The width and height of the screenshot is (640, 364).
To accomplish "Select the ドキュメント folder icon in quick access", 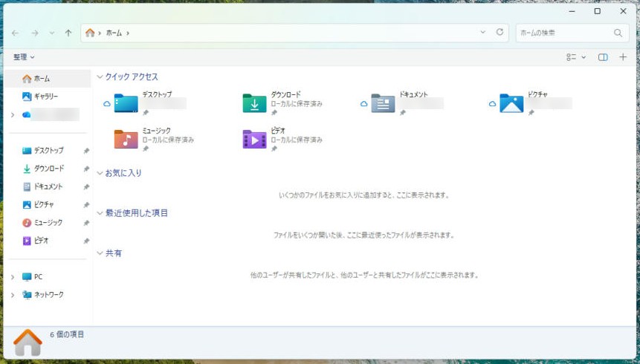I will pos(383,103).
